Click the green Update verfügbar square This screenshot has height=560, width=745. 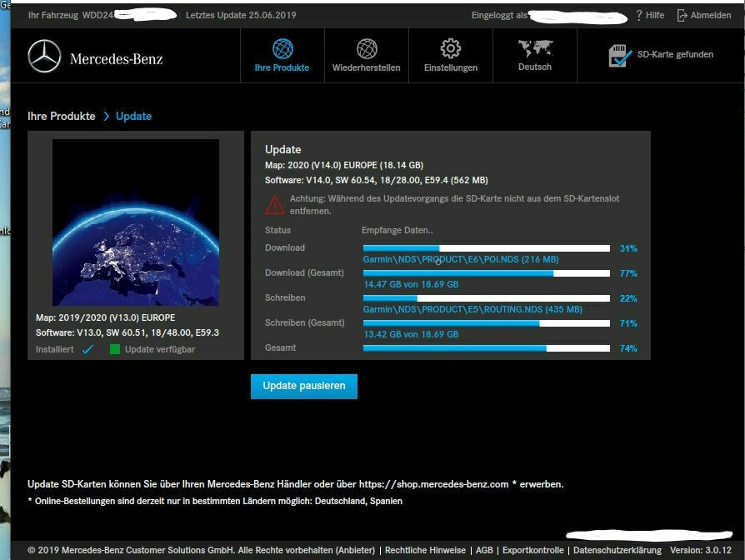pos(114,349)
